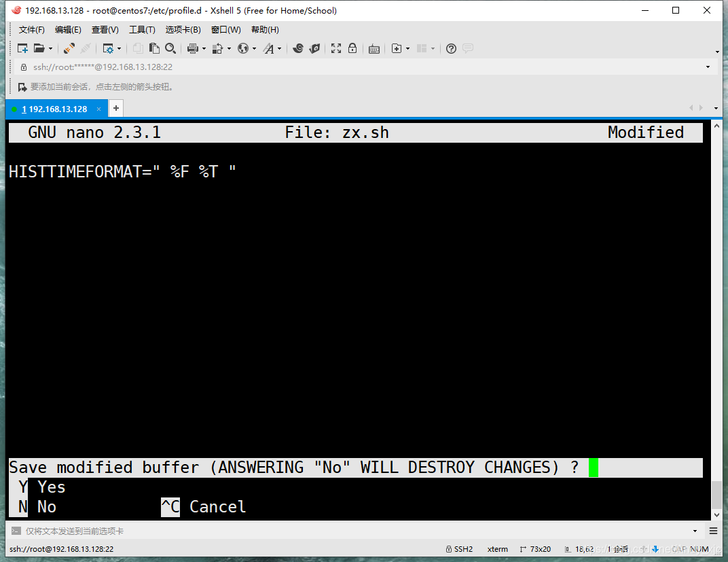
Task: Expand the Properties dropdown arrow
Action: (120, 49)
